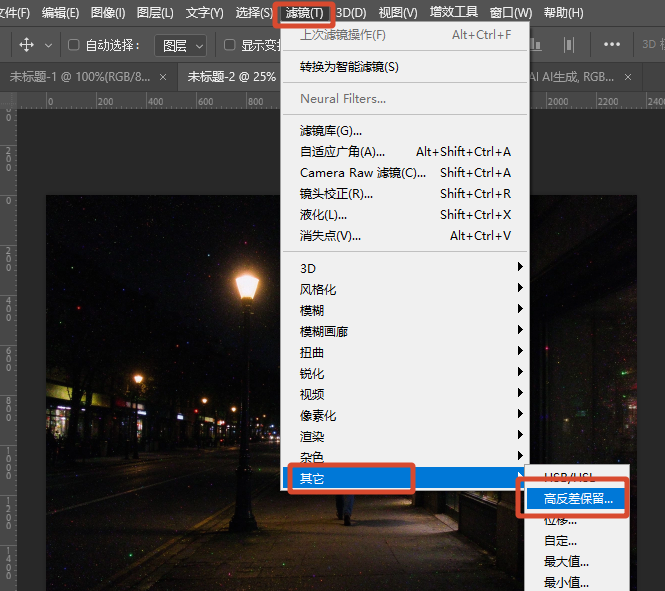This screenshot has height=591, width=665.
Task: Expand the 3D filter submenu
Action: (x=405, y=268)
